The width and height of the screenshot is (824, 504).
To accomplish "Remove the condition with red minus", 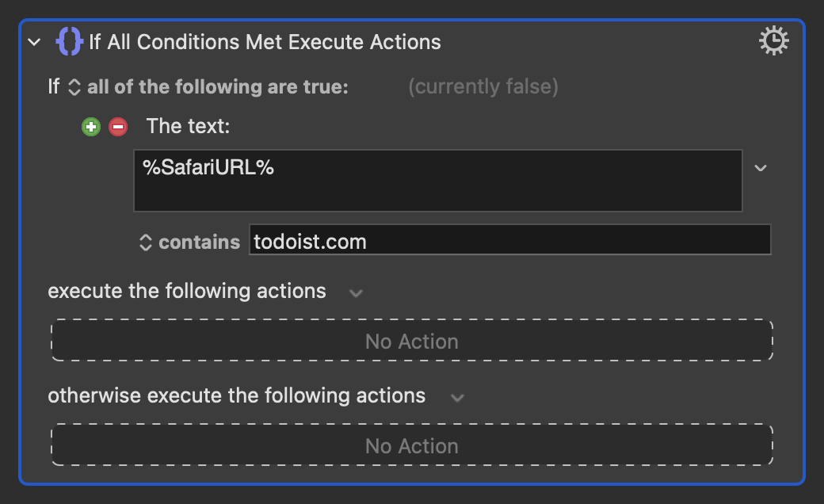I will [118, 127].
